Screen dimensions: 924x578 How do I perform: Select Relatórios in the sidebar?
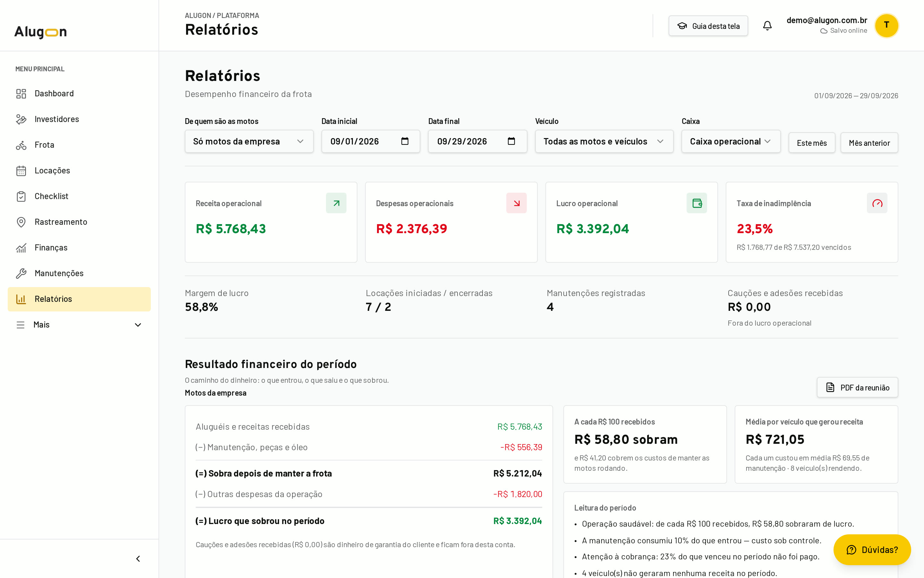[79, 299]
